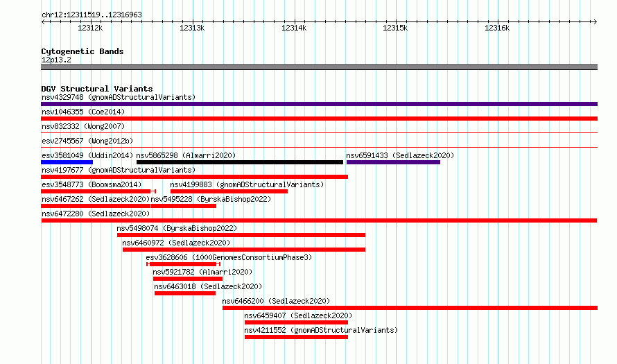
Task: Click the 12313k ruler position
Action: pos(192,28)
